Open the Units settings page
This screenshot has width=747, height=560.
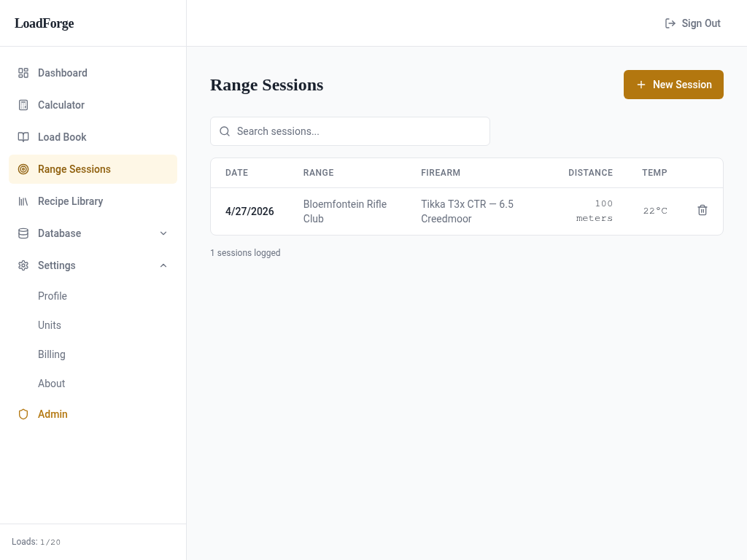coord(50,325)
